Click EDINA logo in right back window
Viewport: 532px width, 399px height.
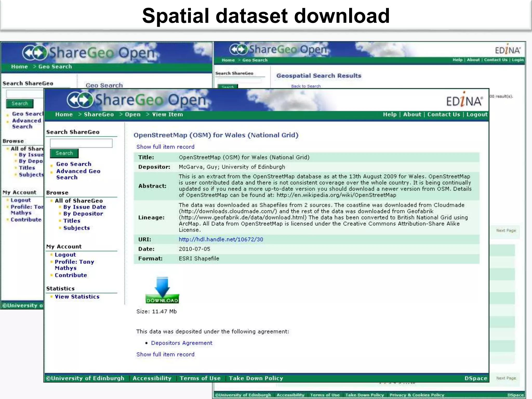508,49
